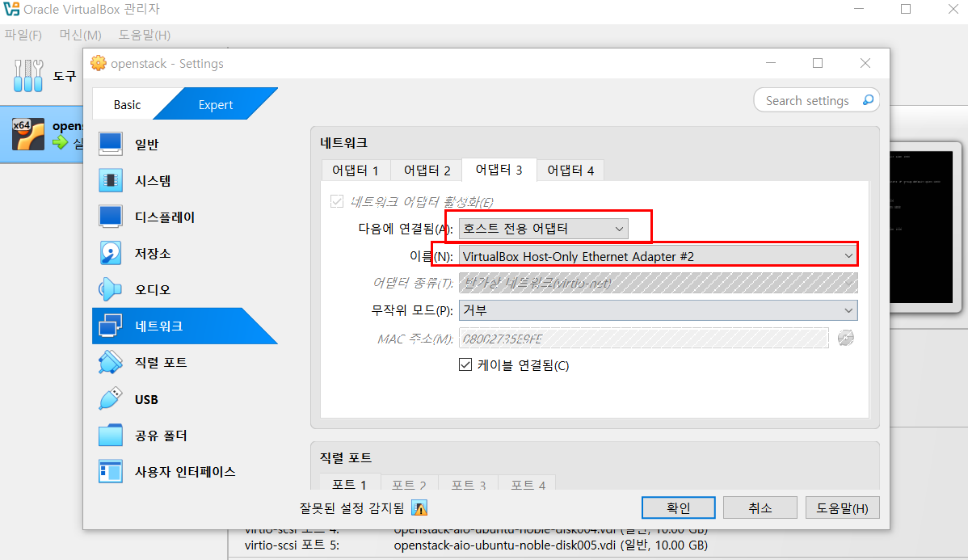Select the openstack VM x64 icon
The height and width of the screenshot is (560, 968).
[28, 135]
